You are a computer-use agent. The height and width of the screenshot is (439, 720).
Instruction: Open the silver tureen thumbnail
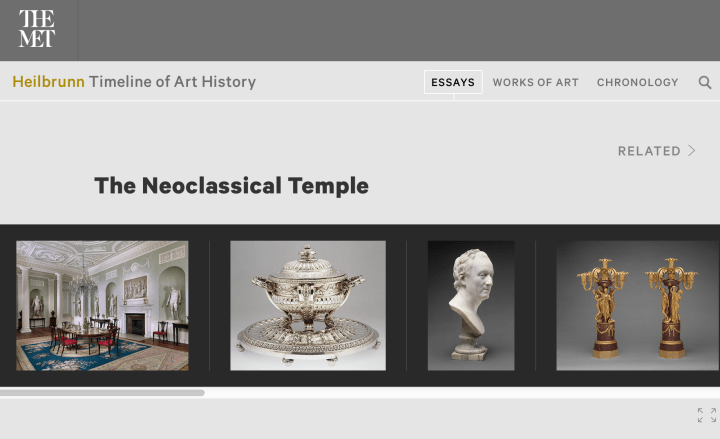pos(308,305)
